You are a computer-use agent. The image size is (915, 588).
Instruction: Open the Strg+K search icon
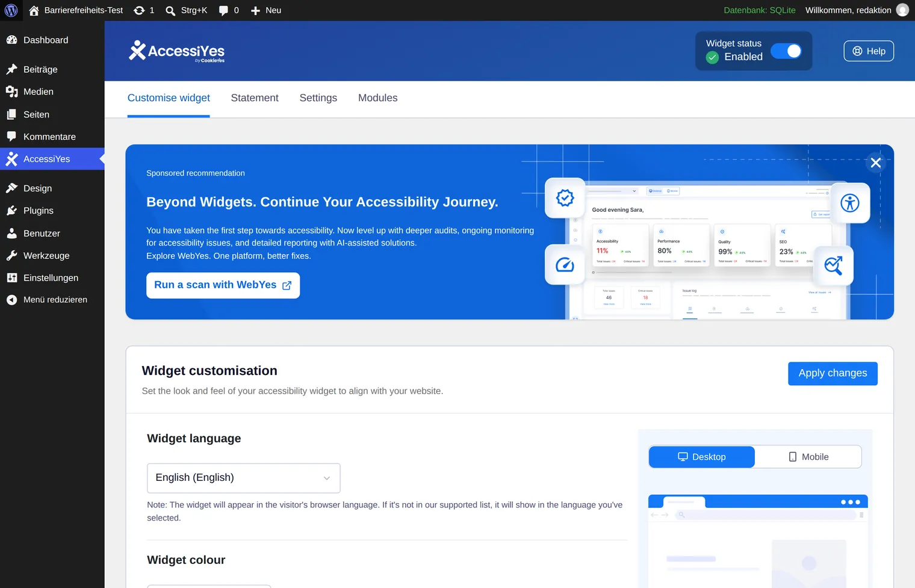[170, 10]
